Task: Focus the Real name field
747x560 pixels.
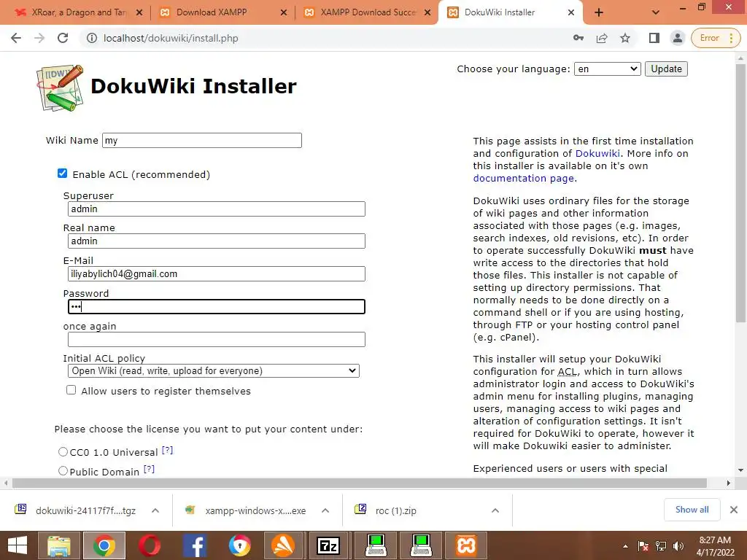Action: pos(216,241)
